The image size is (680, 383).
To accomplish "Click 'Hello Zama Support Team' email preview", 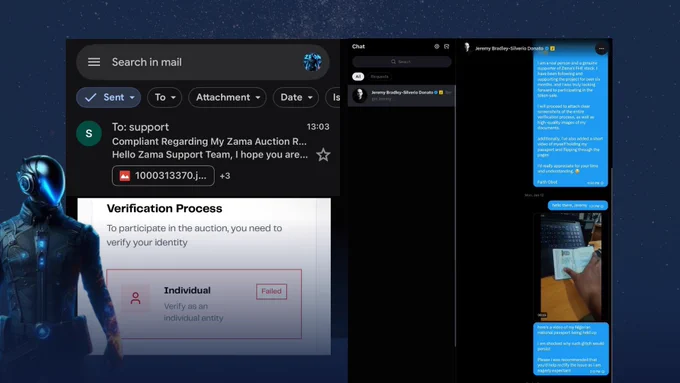I will point(210,155).
